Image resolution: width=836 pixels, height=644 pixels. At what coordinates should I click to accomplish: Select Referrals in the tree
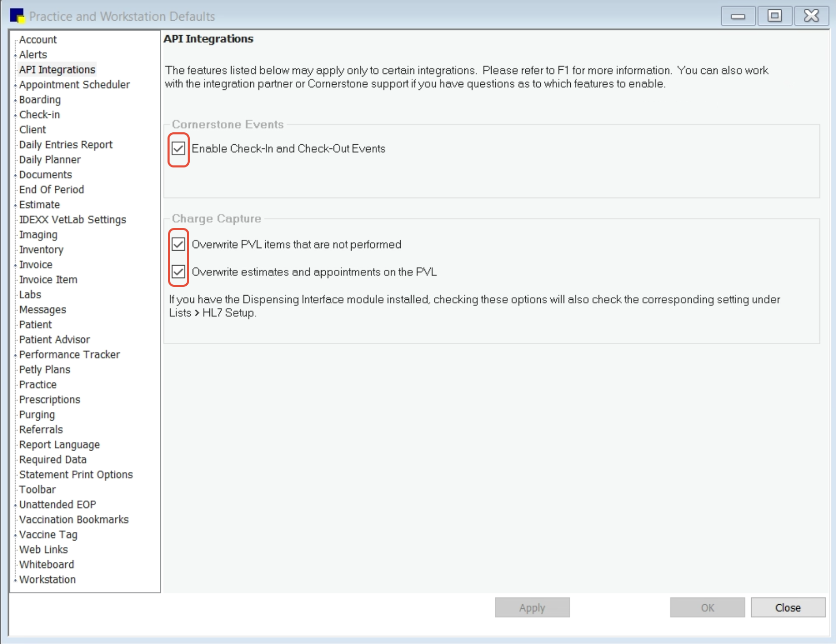(x=41, y=430)
